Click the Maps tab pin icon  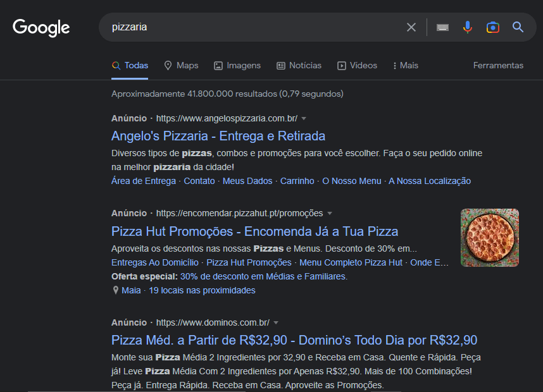168,65
